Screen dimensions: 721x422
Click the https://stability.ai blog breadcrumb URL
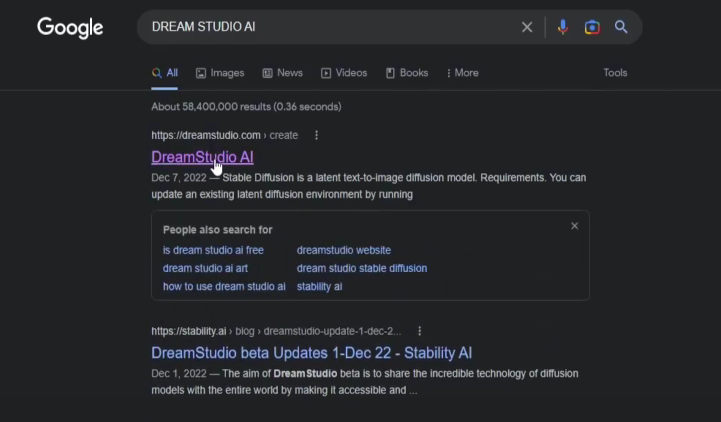pos(276,331)
